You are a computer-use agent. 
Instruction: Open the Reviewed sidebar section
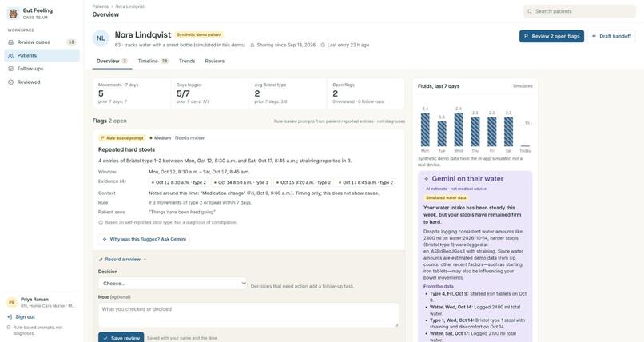click(42, 82)
